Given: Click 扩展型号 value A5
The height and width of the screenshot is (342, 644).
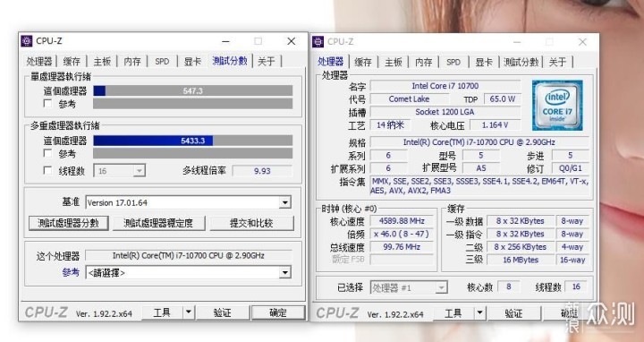Looking at the screenshot, I should coord(481,168).
